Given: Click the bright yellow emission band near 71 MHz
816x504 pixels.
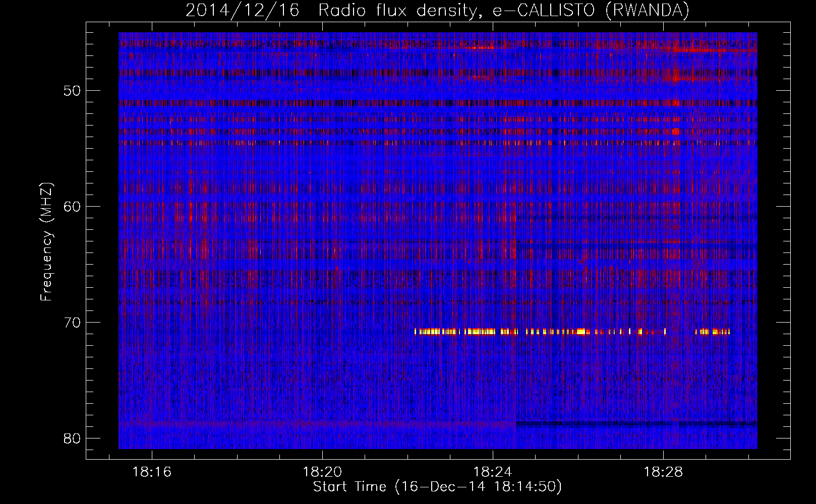Looking at the screenshot, I should (x=572, y=332).
